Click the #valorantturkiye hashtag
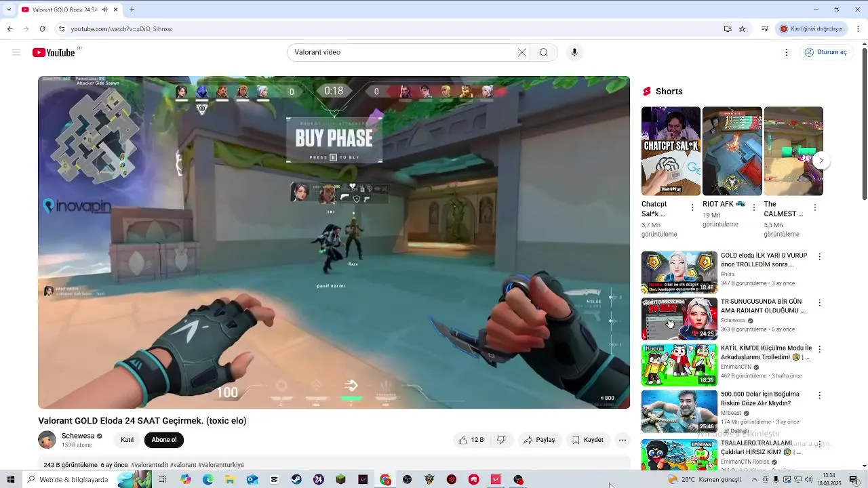This screenshot has height=488, width=868. (x=221, y=465)
